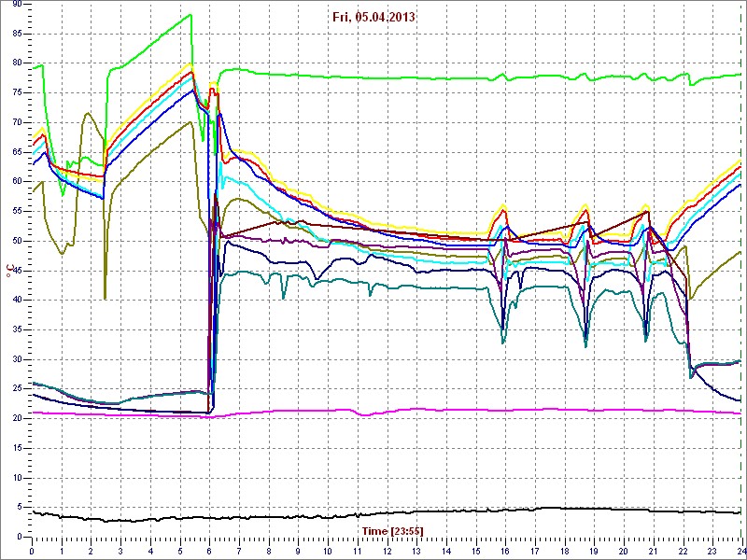The image size is (747, 560).
Task: Click the 60 temperature tick label
Action: coord(16,181)
